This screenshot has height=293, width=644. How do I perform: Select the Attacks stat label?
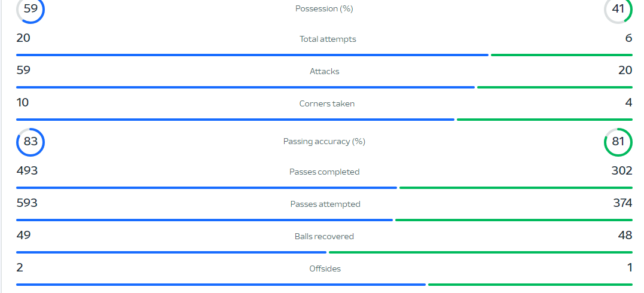pos(325,71)
